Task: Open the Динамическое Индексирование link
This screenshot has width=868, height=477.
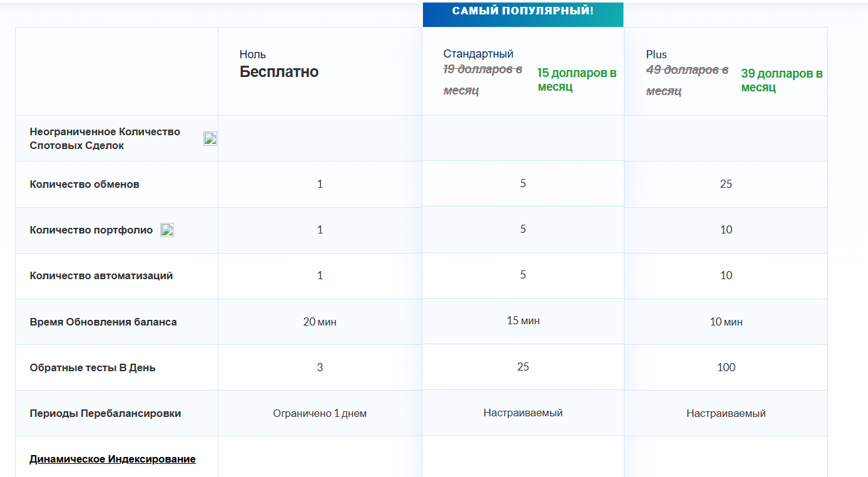Action: (x=113, y=459)
